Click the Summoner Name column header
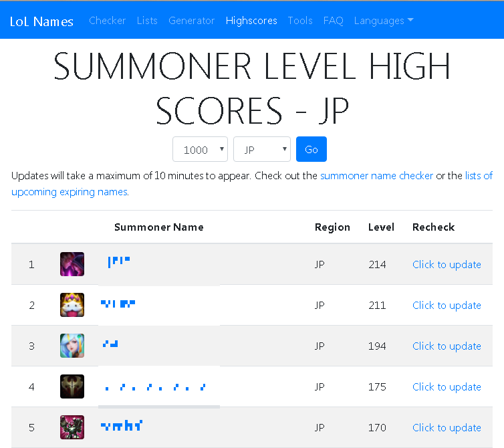 click(159, 227)
